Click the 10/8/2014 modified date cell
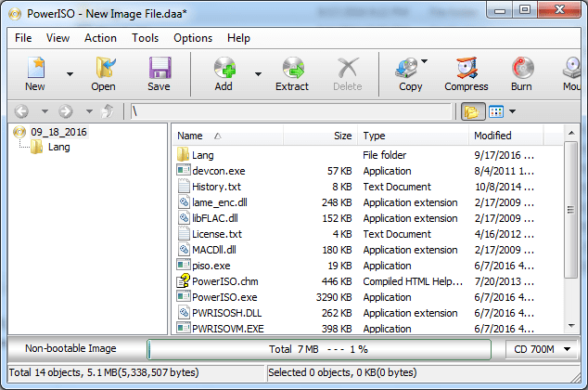Screen dimensions: 588x390 pos(505,187)
